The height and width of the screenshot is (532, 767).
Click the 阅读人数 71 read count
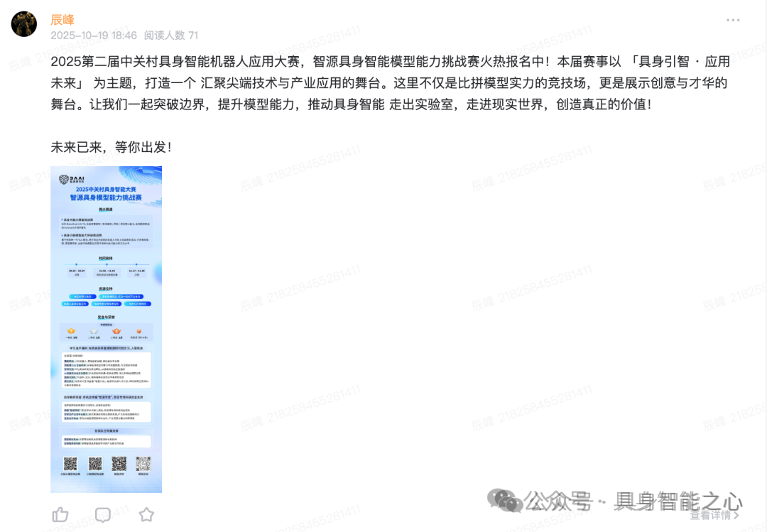pos(170,36)
